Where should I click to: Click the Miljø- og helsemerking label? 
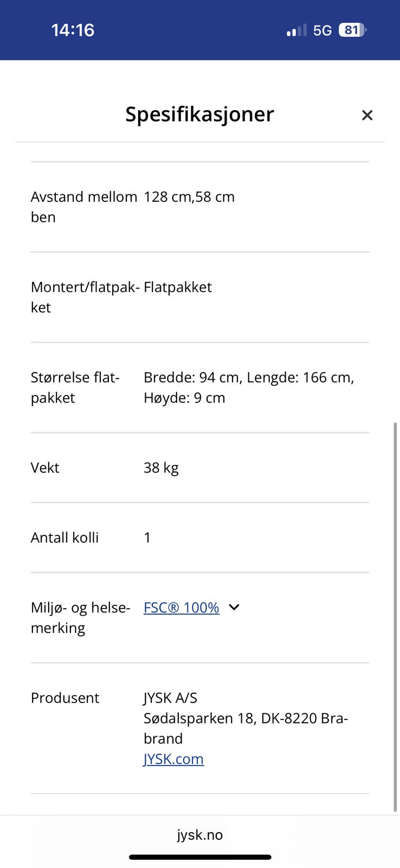tap(80, 617)
